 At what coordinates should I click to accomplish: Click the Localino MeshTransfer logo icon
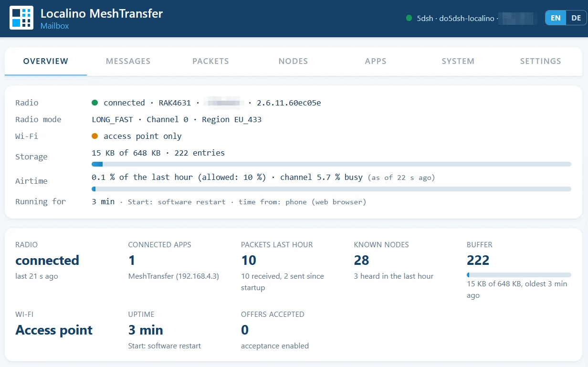pyautogui.click(x=21, y=18)
